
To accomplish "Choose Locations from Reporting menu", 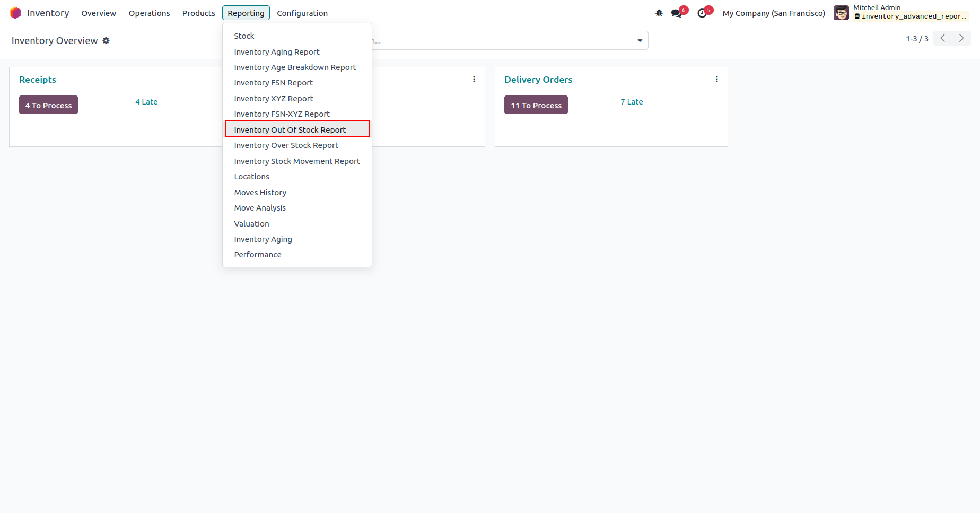I will click(297, 177).
